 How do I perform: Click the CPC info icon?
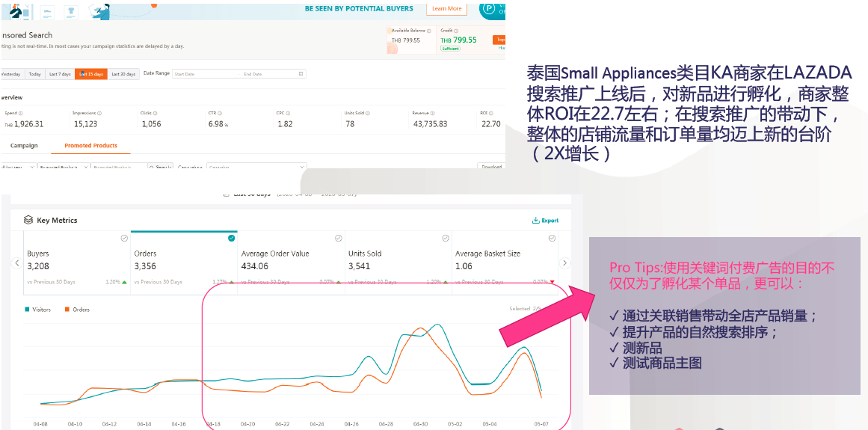tap(288, 113)
